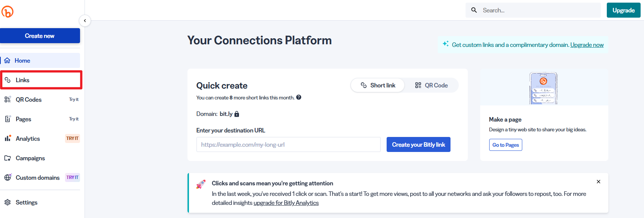
Task: Open QR Codes in the sidebar
Action: pyautogui.click(x=40, y=99)
